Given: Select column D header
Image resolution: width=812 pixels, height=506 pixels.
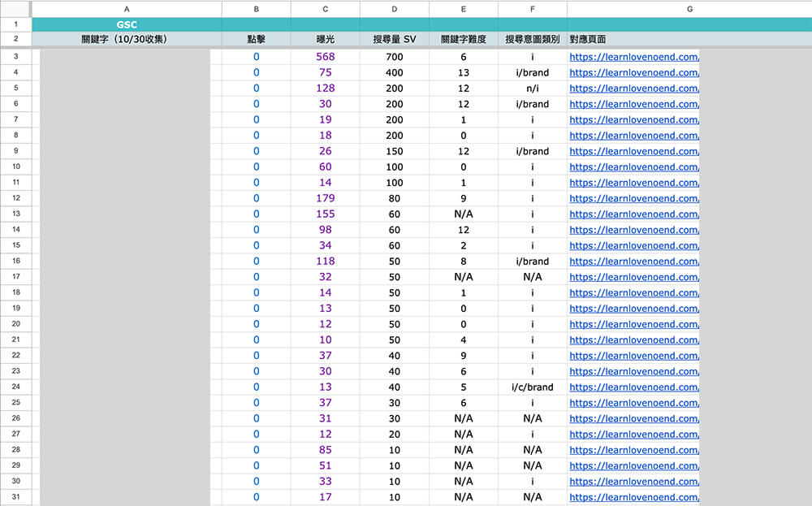Looking at the screenshot, I should [x=395, y=9].
